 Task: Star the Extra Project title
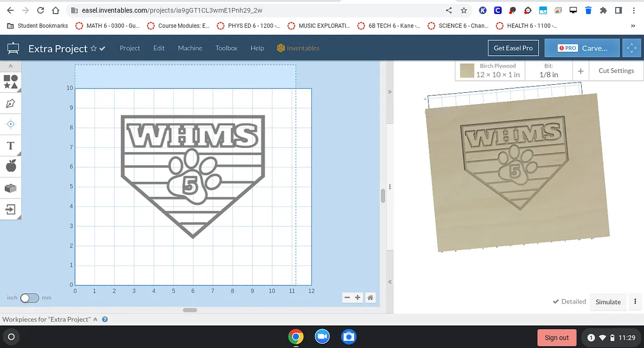pos(93,48)
